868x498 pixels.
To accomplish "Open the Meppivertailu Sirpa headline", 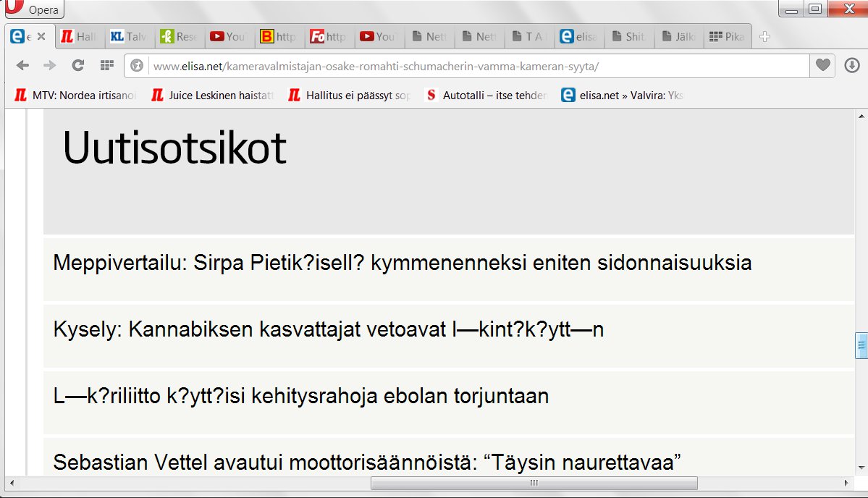I will [403, 263].
